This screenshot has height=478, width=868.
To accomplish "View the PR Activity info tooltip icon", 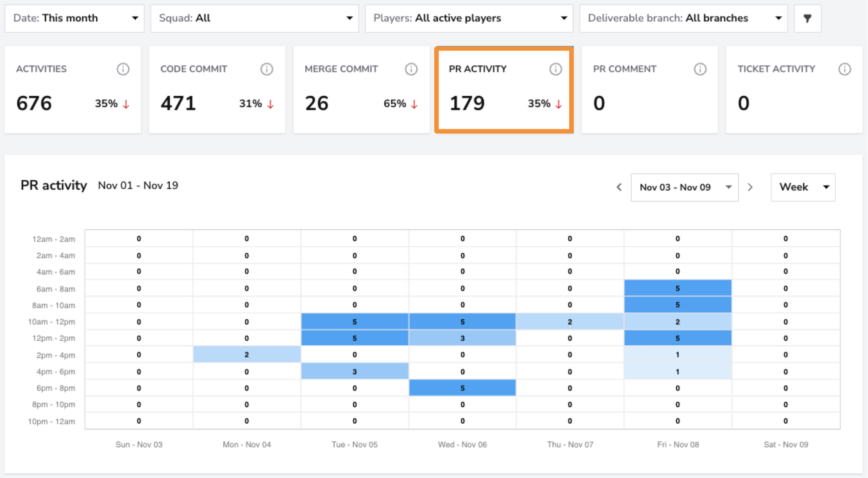I will tap(555, 69).
